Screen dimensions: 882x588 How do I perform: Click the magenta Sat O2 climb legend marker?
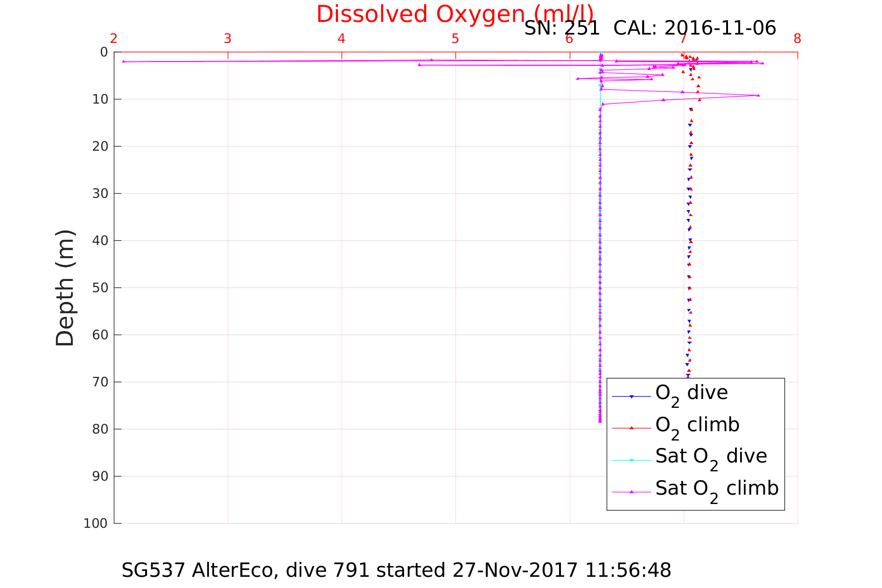[631, 492]
